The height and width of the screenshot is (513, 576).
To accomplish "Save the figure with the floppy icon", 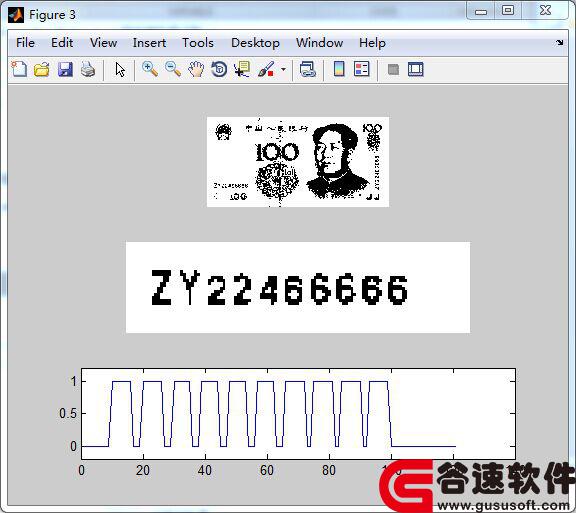I will [65, 69].
